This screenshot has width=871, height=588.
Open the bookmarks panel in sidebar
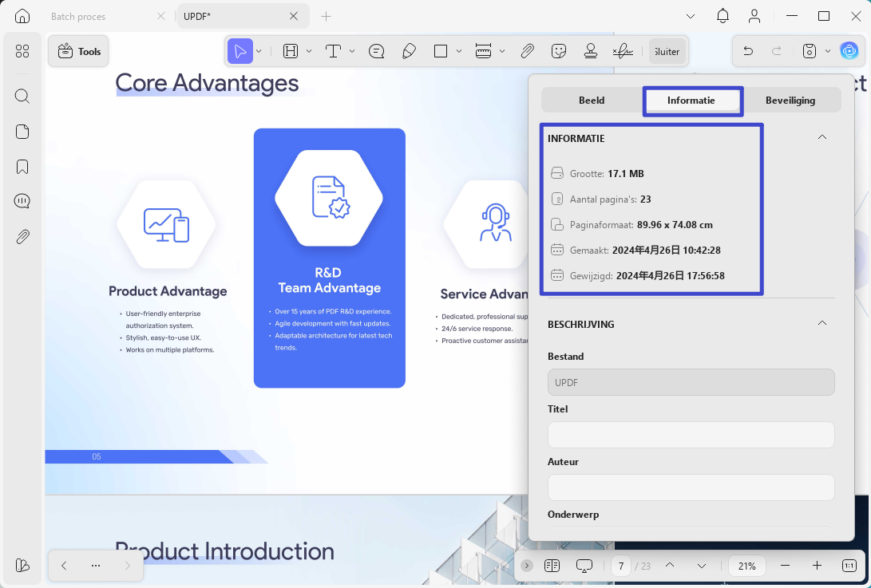22,167
